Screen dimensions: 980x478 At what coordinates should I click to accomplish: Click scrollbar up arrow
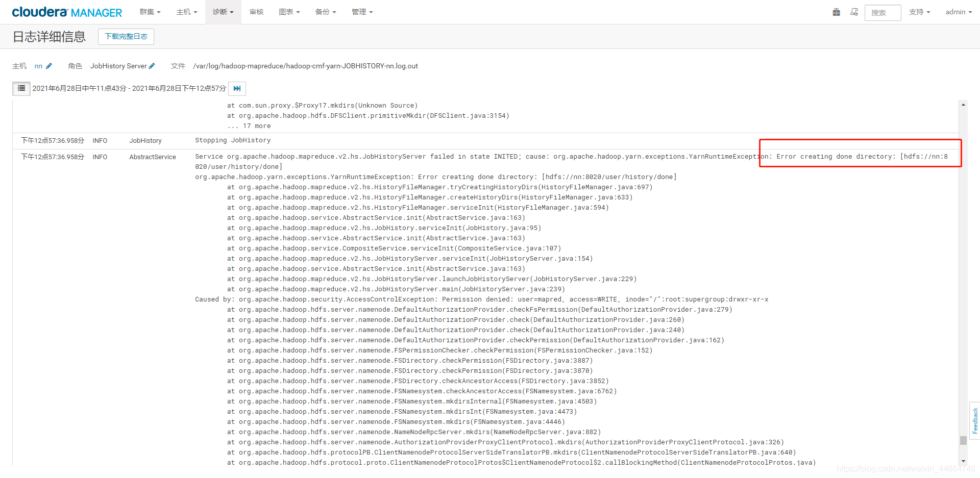click(963, 105)
